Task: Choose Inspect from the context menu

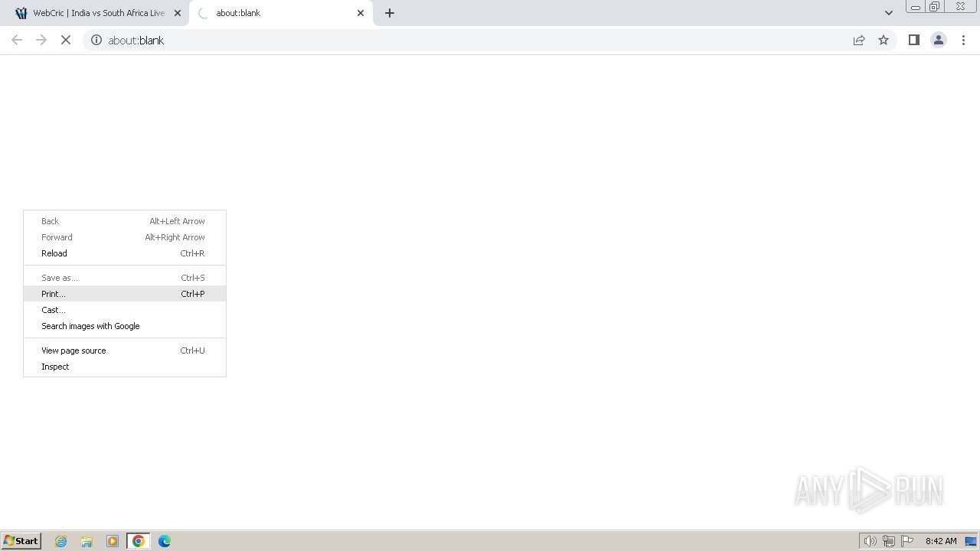Action: [x=125, y=367]
